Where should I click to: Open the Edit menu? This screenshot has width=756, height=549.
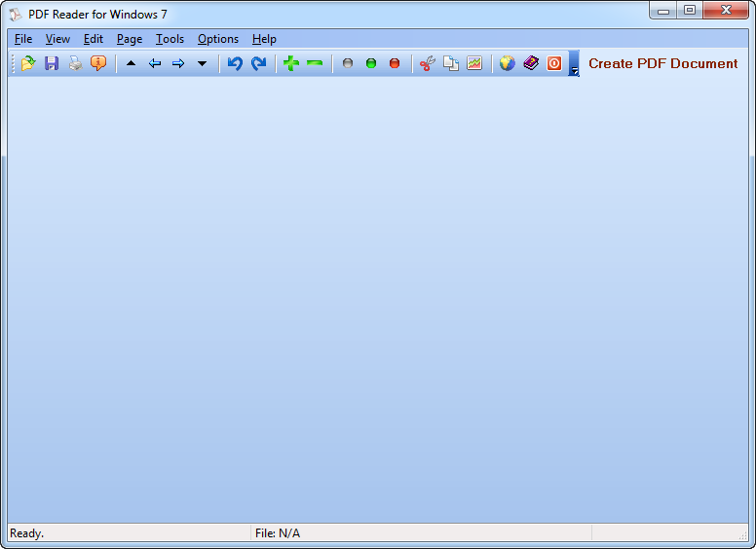click(94, 39)
